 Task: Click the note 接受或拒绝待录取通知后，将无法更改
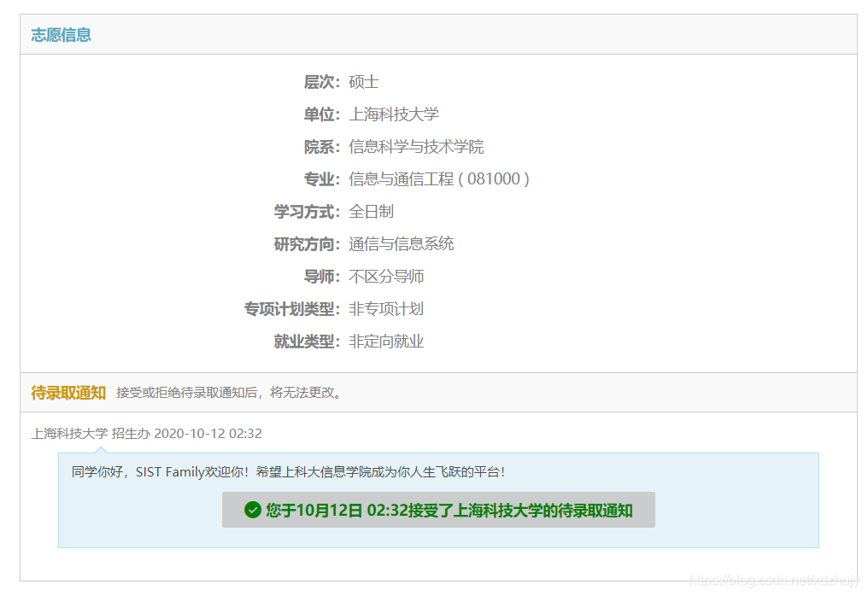(x=229, y=393)
